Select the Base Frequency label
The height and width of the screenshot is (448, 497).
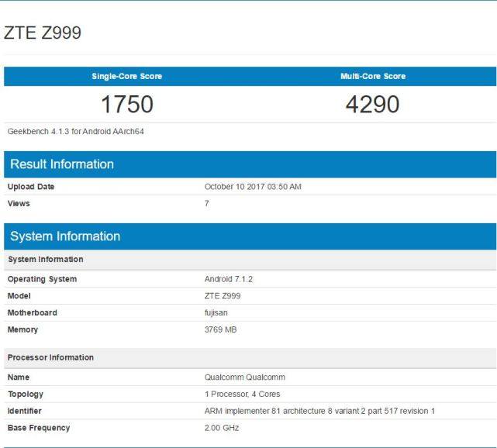[39, 428]
